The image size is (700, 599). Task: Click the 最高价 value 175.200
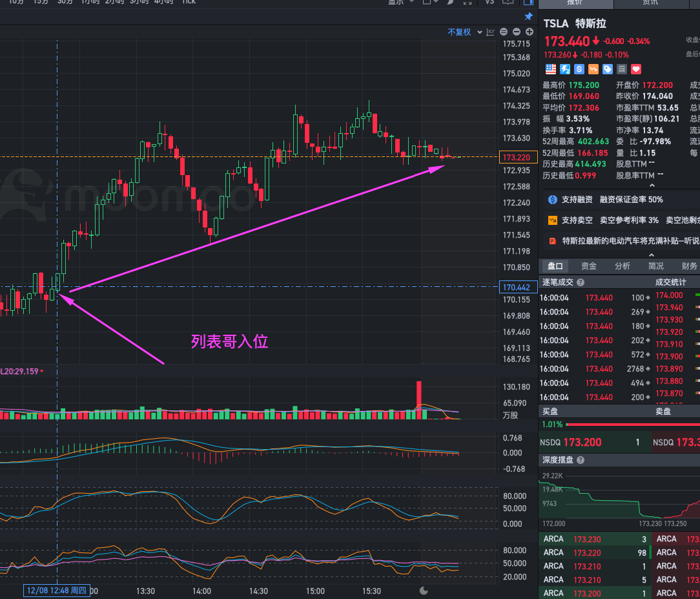(x=584, y=85)
